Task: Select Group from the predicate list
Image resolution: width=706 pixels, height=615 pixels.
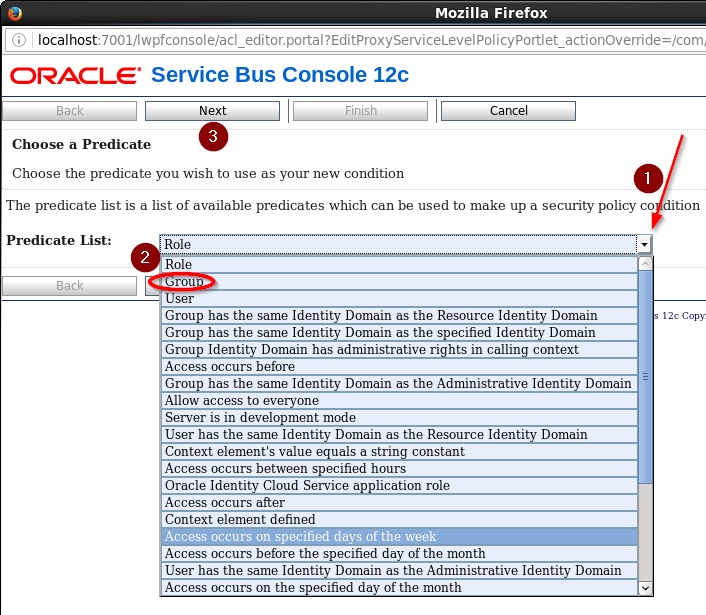Action: (x=184, y=282)
